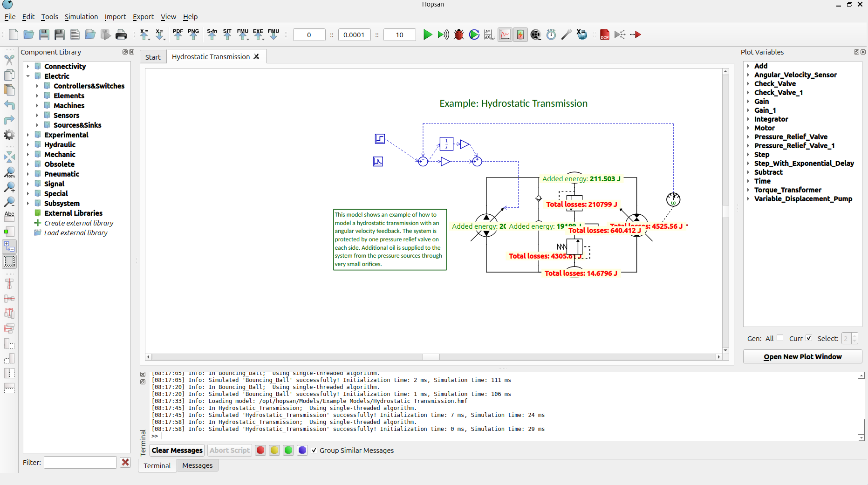
Task: Uncheck the Curr generation checkbox
Action: (x=809, y=338)
